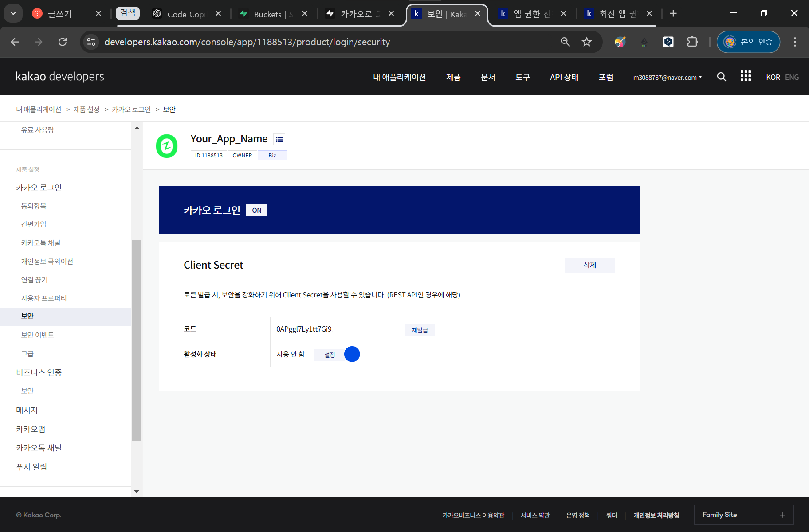
Task: Open the 포럼 navigation item
Action: pyautogui.click(x=606, y=77)
